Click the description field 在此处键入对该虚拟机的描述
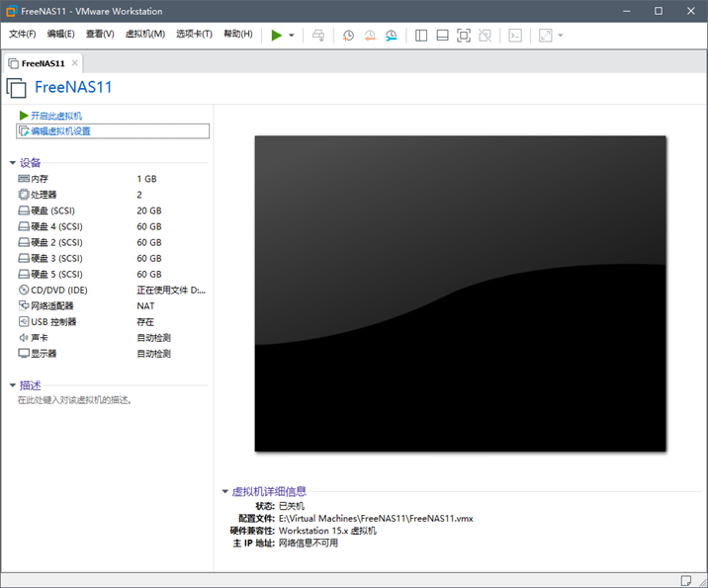The width and height of the screenshot is (708, 588). pos(74,400)
